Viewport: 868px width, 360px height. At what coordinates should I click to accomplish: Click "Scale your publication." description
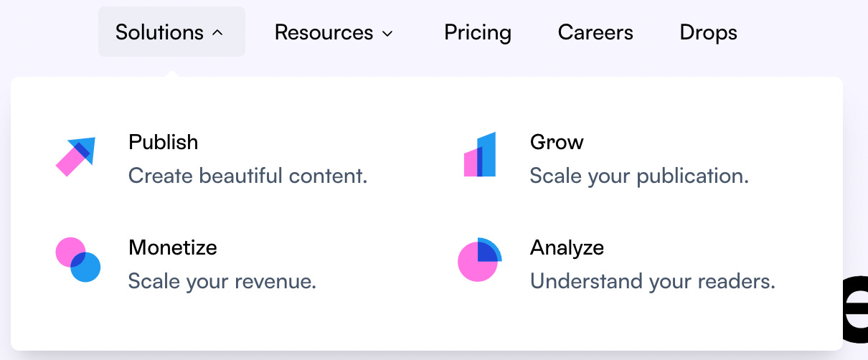(639, 176)
